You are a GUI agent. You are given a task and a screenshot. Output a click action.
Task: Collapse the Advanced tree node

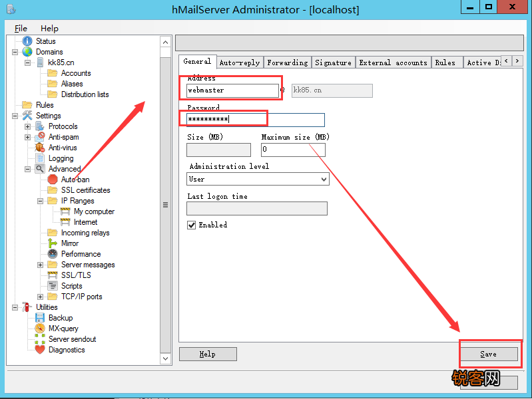pos(27,169)
